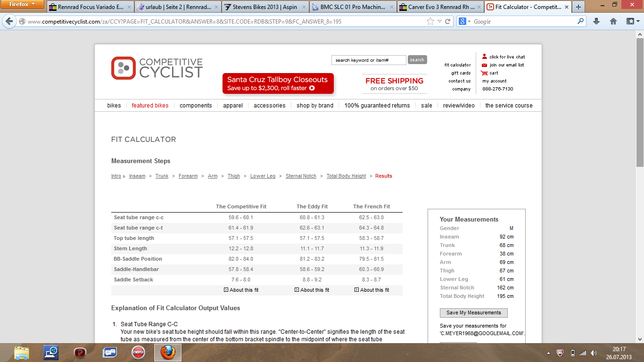This screenshot has height=362, width=644.
Task: Click the Save My Measurements button
Action: [x=473, y=313]
